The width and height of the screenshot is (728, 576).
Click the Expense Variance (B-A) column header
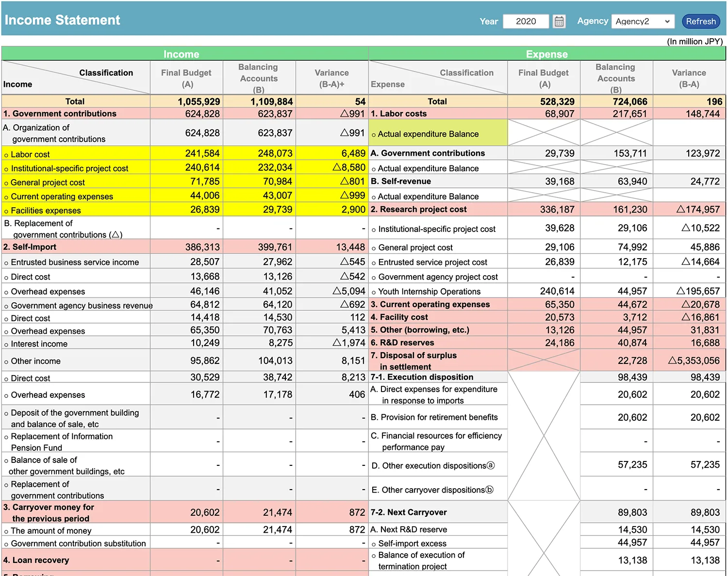tap(689, 78)
